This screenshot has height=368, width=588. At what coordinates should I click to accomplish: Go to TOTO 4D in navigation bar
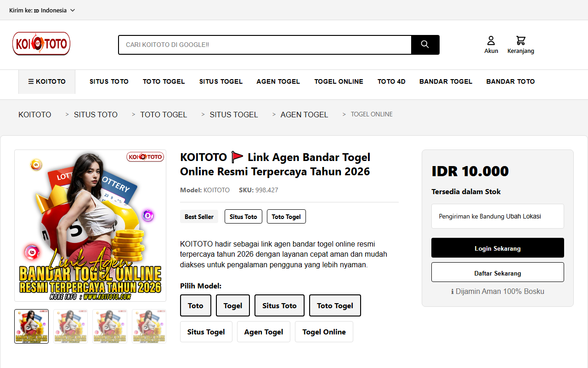tap(391, 81)
